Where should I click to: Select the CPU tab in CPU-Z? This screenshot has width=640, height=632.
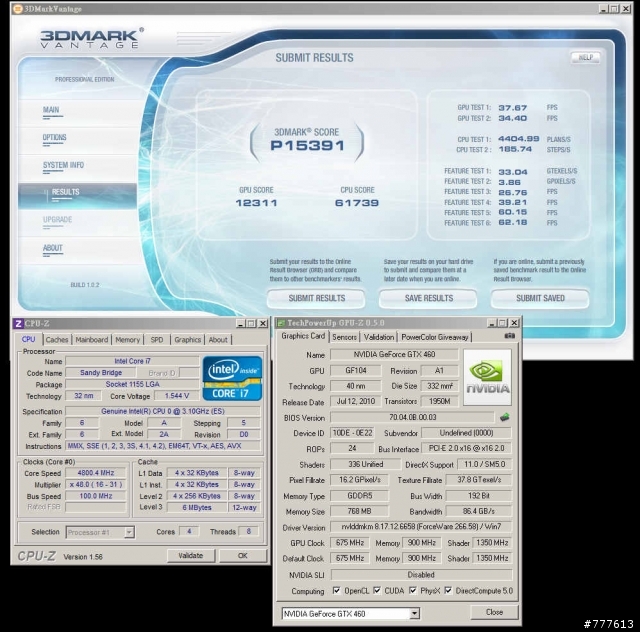pos(29,339)
